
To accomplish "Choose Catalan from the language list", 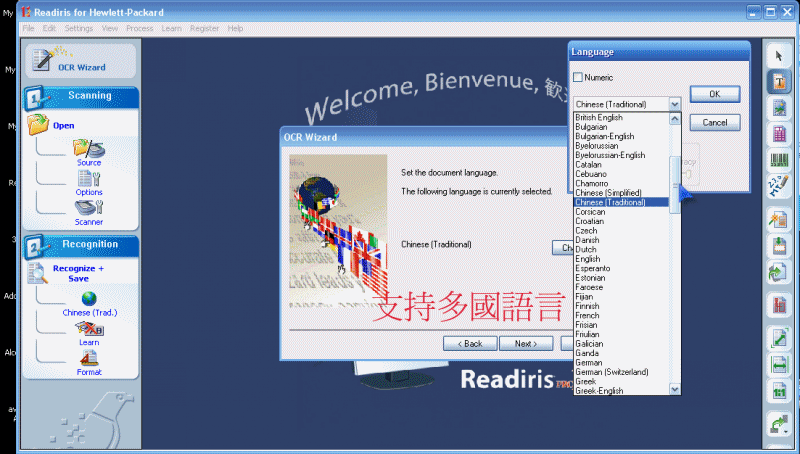I will (x=621, y=164).
